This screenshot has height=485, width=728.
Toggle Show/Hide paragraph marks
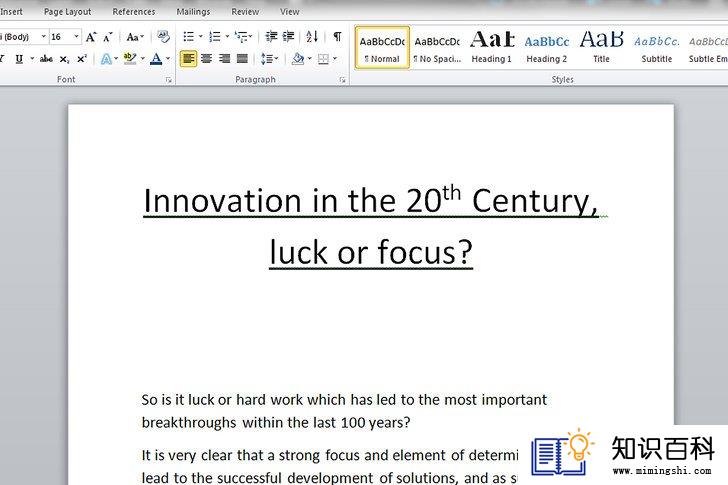pyautogui.click(x=338, y=36)
